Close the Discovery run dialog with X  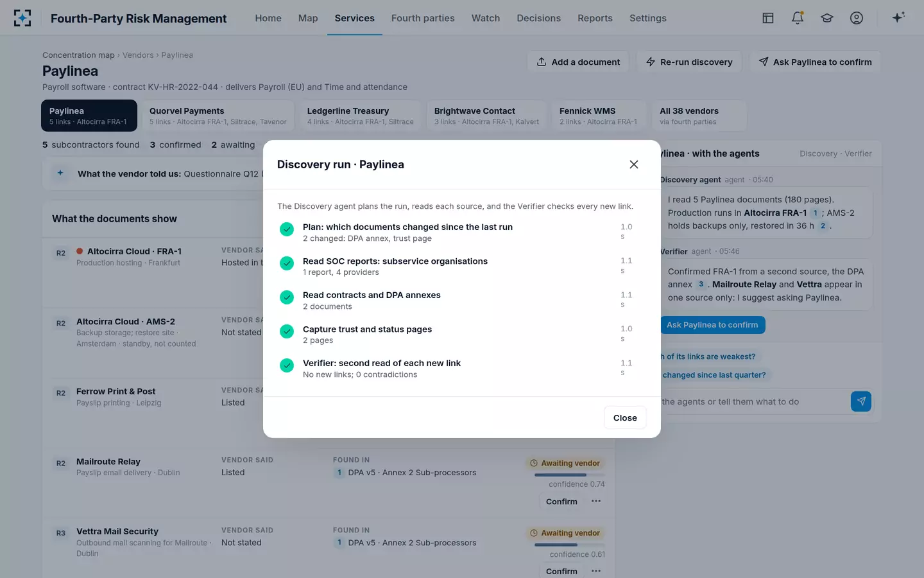(x=634, y=164)
